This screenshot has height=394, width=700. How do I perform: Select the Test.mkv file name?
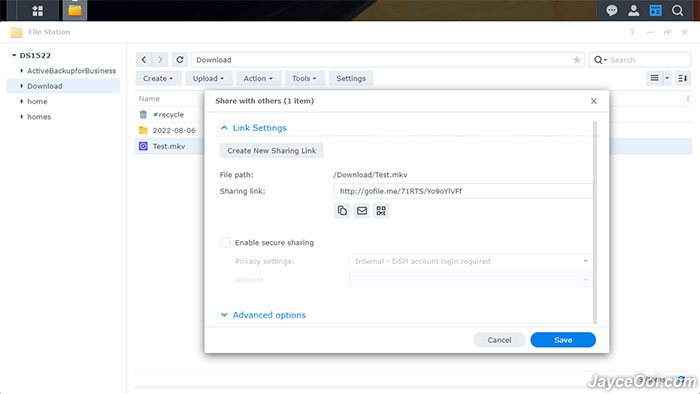click(169, 146)
